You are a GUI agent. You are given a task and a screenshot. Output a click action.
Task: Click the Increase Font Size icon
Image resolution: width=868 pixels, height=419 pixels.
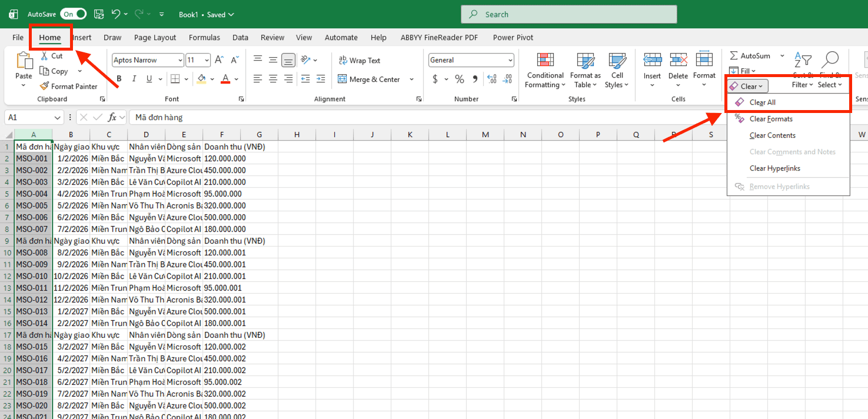[219, 60]
